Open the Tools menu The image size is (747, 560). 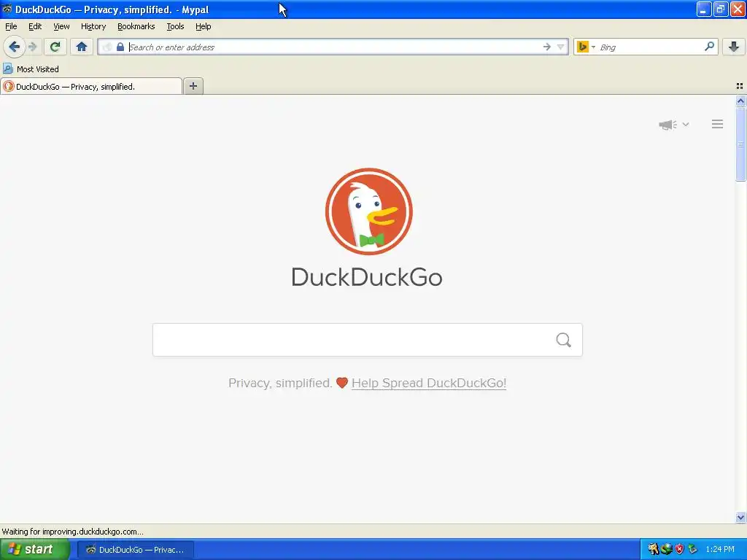[175, 26]
